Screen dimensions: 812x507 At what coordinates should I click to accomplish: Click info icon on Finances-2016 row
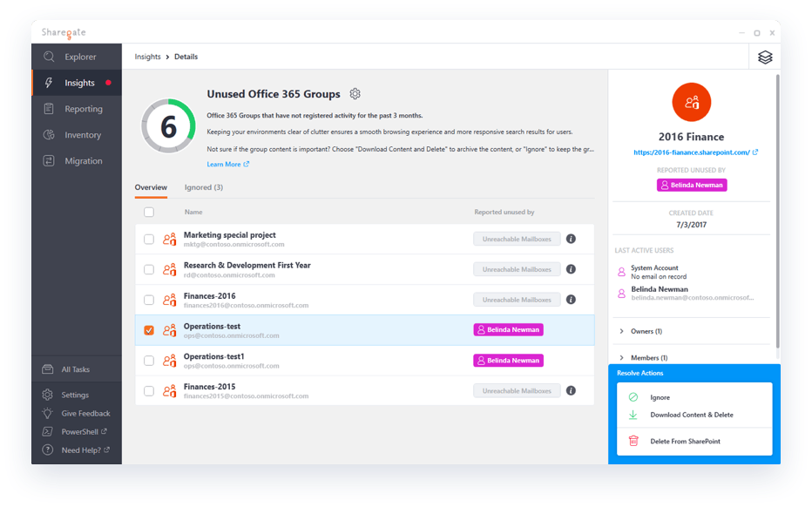(571, 300)
